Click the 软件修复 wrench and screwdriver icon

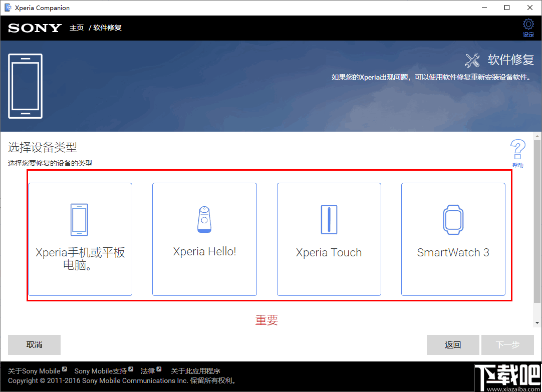[x=472, y=60]
